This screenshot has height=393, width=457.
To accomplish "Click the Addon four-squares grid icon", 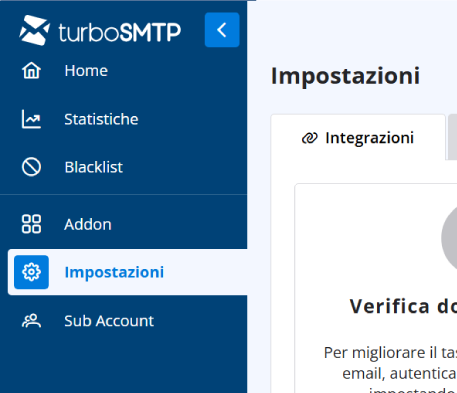I will pos(31,224).
